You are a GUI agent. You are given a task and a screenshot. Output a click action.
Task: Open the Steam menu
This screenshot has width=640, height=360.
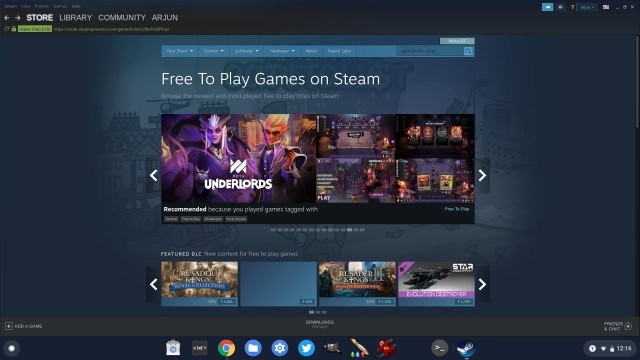coord(10,6)
